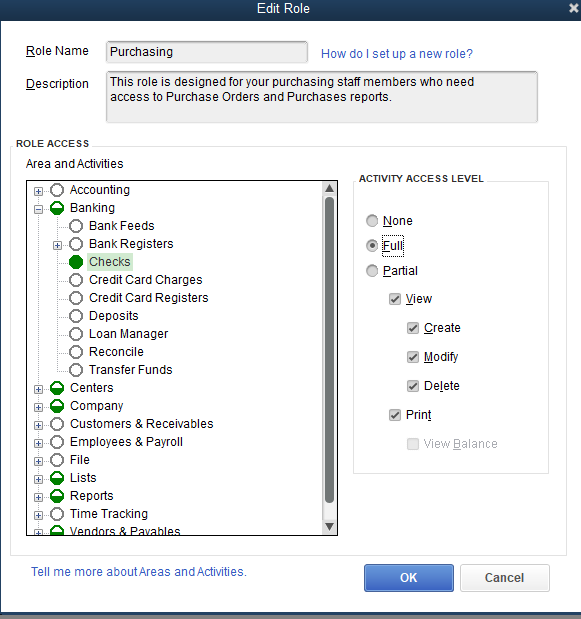Click the empty circle icon next to Deposits
Viewport: 581px width, 619px height.
(76, 316)
